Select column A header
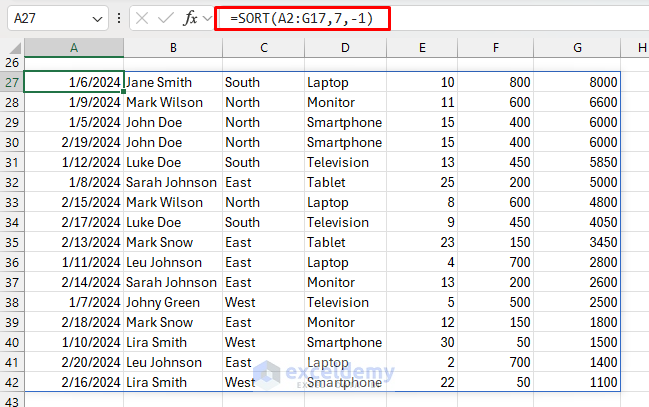The height and width of the screenshot is (407, 649). [73, 47]
